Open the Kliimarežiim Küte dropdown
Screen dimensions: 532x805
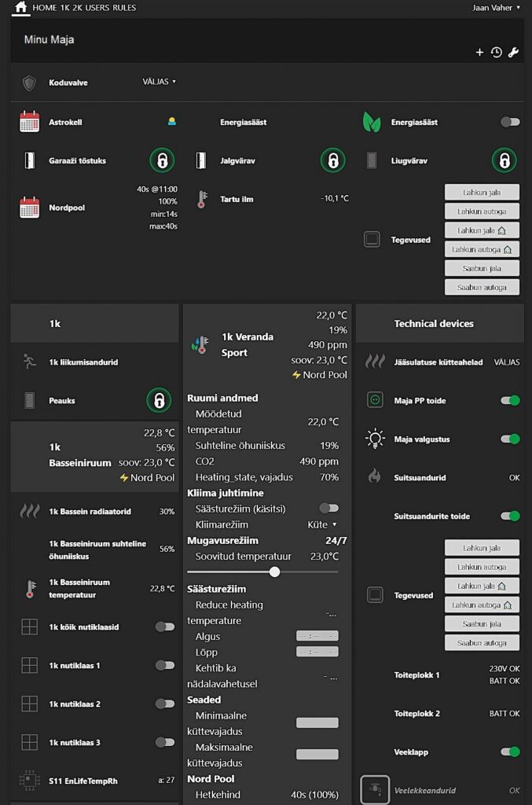click(322, 524)
